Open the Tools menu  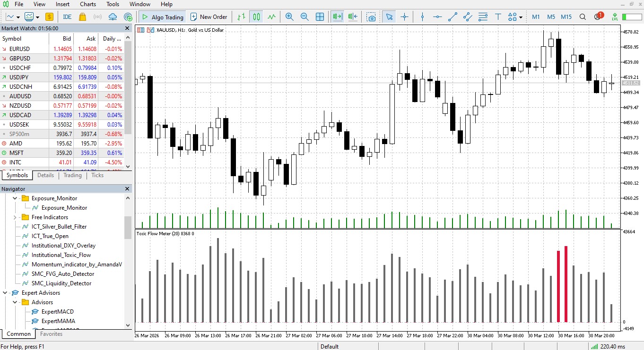113,4
